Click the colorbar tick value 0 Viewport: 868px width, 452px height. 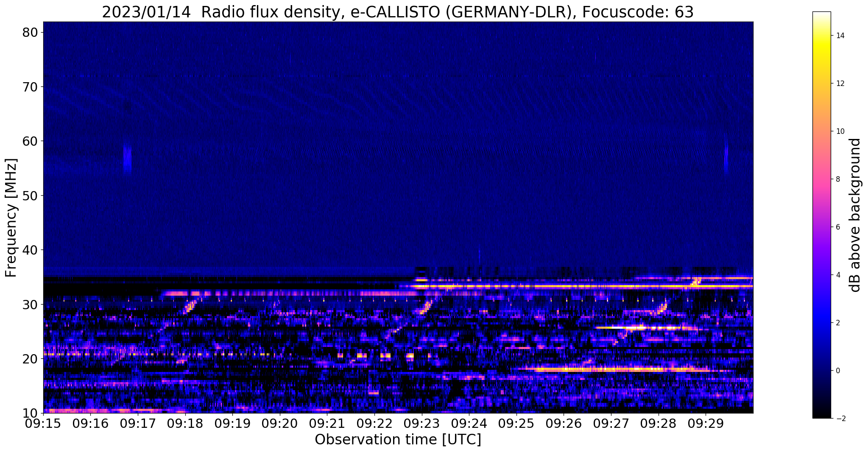pos(838,371)
